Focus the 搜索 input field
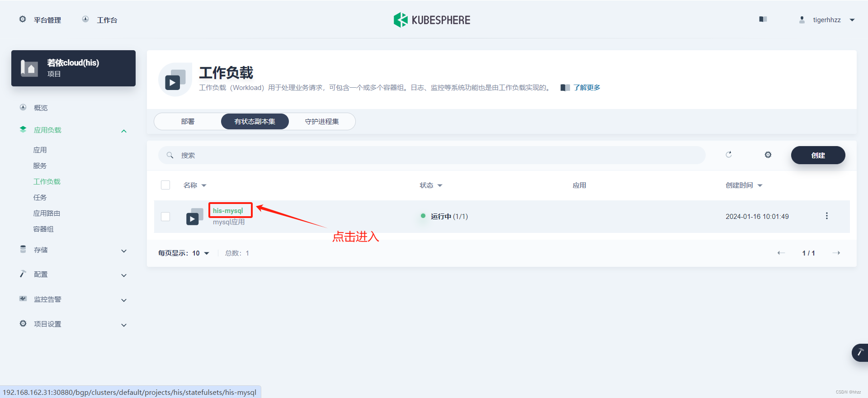The height and width of the screenshot is (398, 868). [432, 155]
